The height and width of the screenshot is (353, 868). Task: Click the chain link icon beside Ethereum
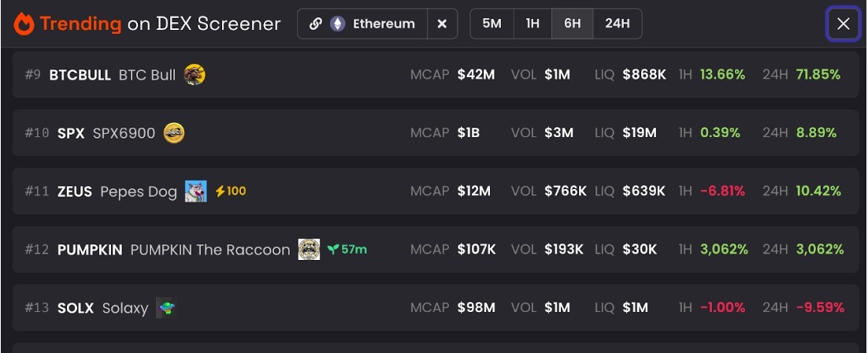(316, 24)
